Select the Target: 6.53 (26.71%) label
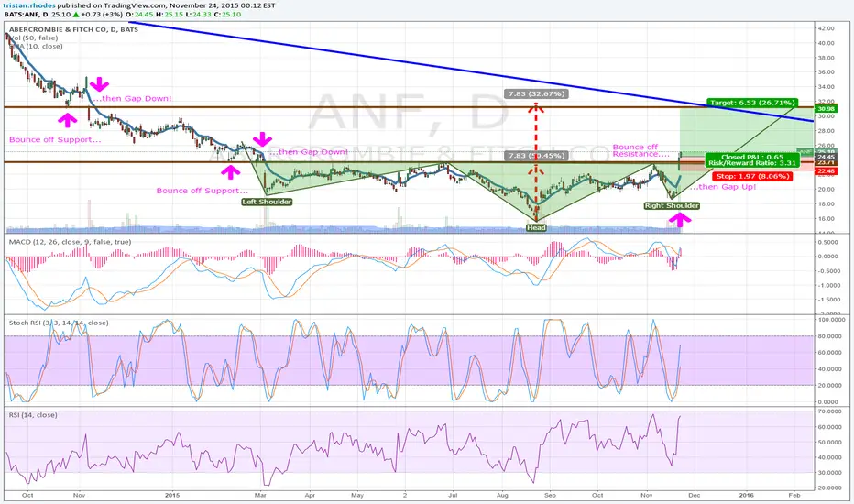The width and height of the screenshot is (854, 504). [752, 103]
